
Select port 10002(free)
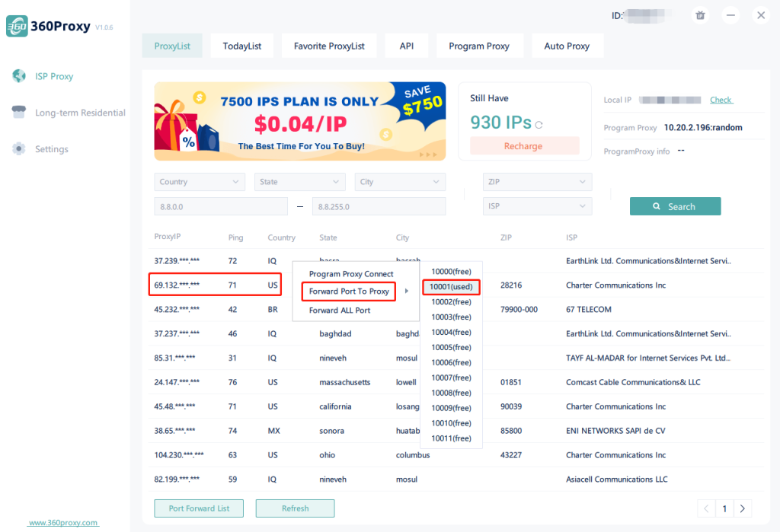pos(451,302)
